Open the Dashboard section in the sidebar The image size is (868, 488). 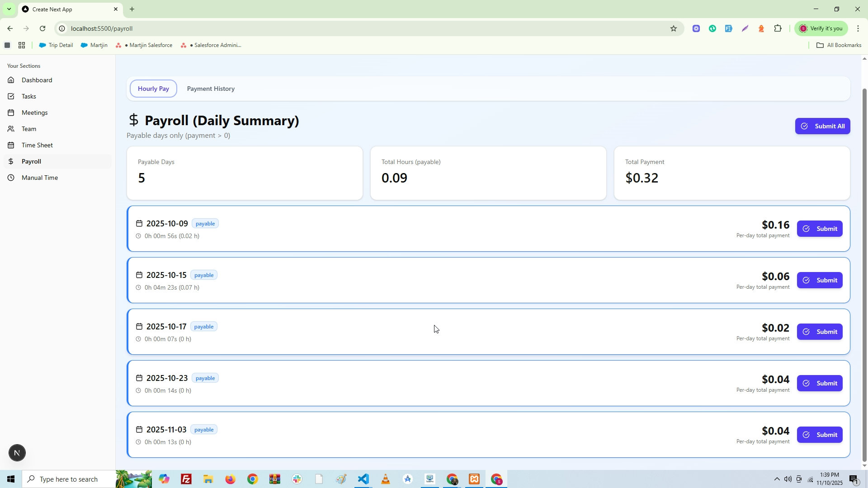point(37,80)
